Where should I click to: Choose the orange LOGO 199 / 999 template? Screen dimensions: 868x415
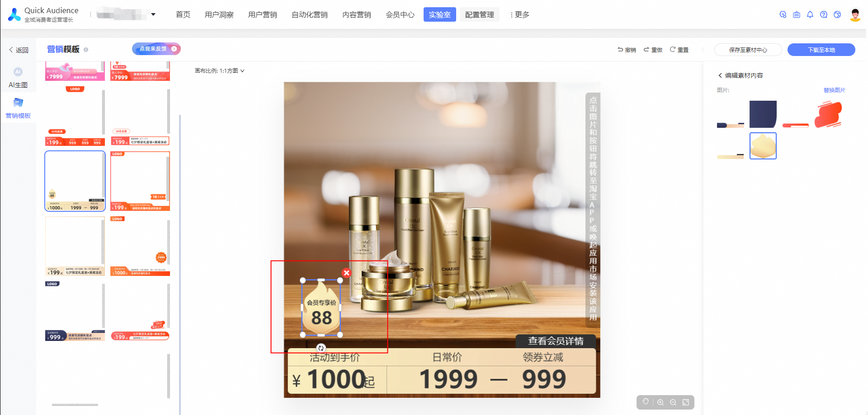75,116
